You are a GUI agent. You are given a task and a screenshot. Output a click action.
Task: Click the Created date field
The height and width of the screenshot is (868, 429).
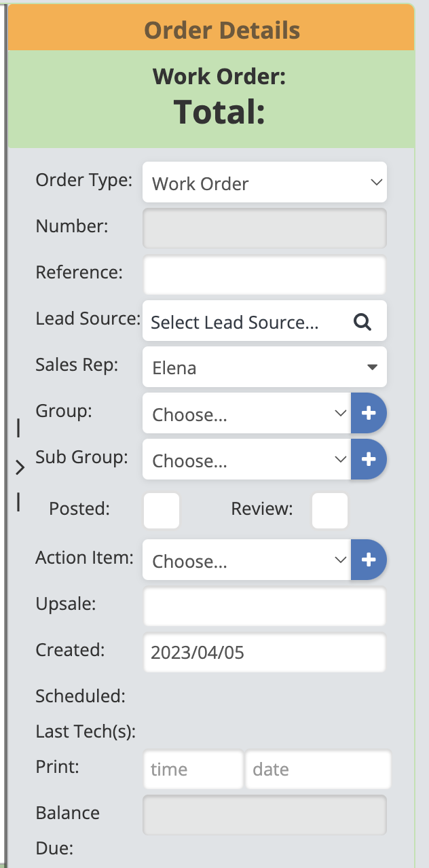pos(264,653)
